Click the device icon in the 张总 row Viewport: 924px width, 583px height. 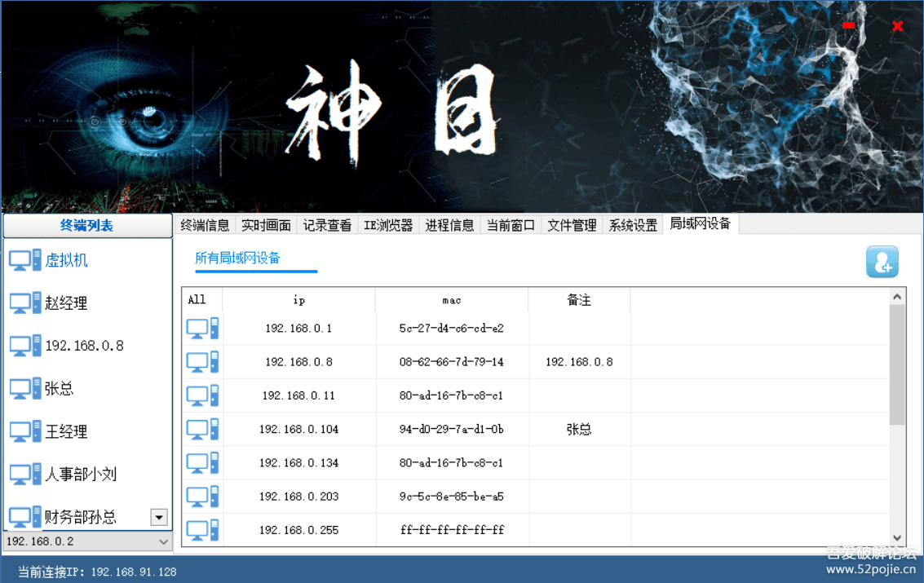pyautogui.click(x=201, y=429)
